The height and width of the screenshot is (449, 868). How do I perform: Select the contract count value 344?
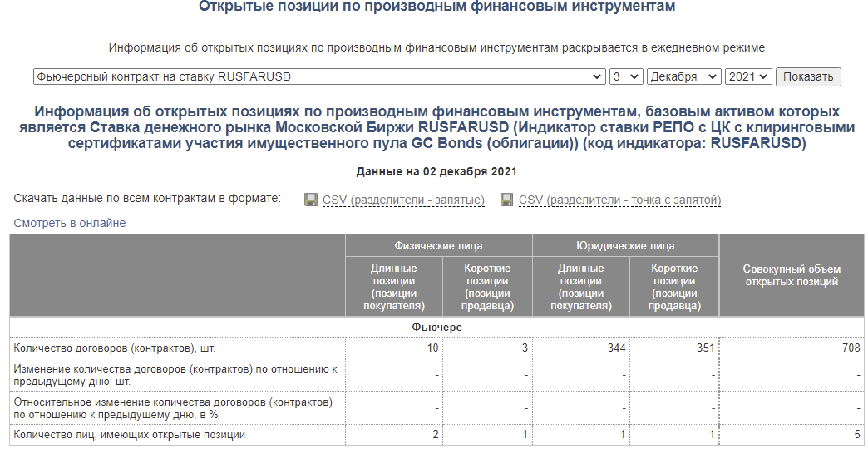[617, 348]
